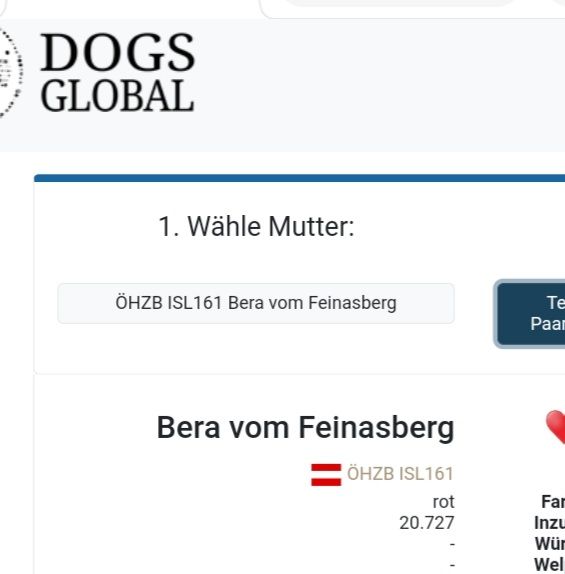Click the bold 'Wür…' label
Image resolution: width=565 pixels, height=574 pixels.
550,544
